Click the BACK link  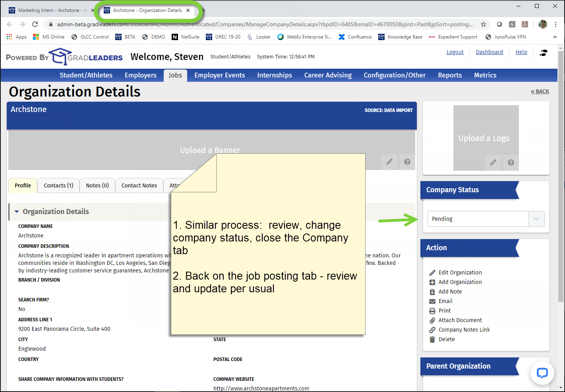coord(540,91)
